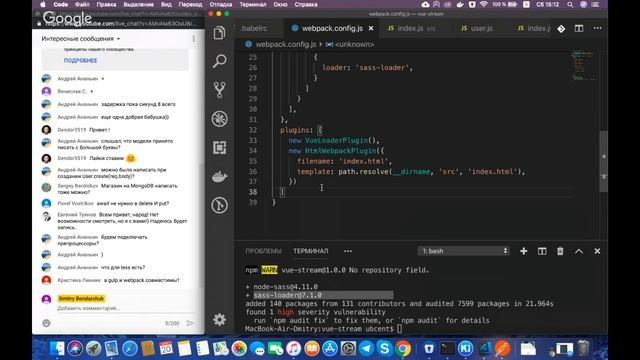The image size is (640, 360).
Task: Click the editor vertical scrollbar
Action: click(x=604, y=161)
